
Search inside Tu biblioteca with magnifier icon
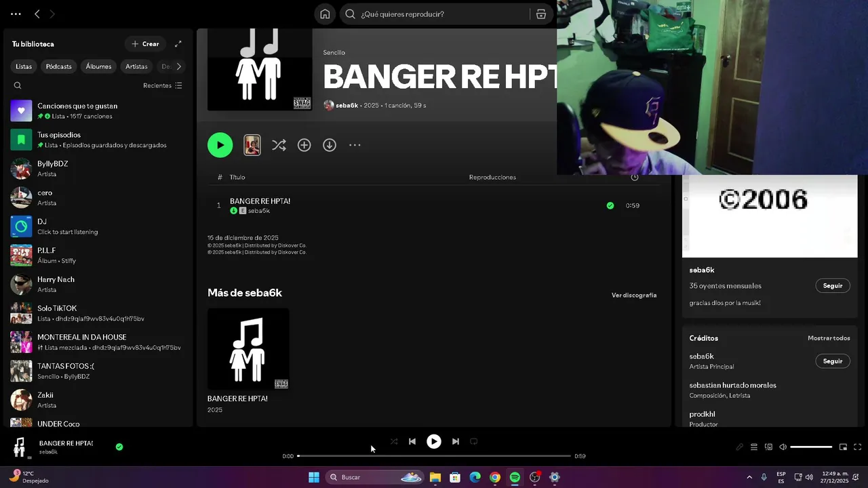18,85
